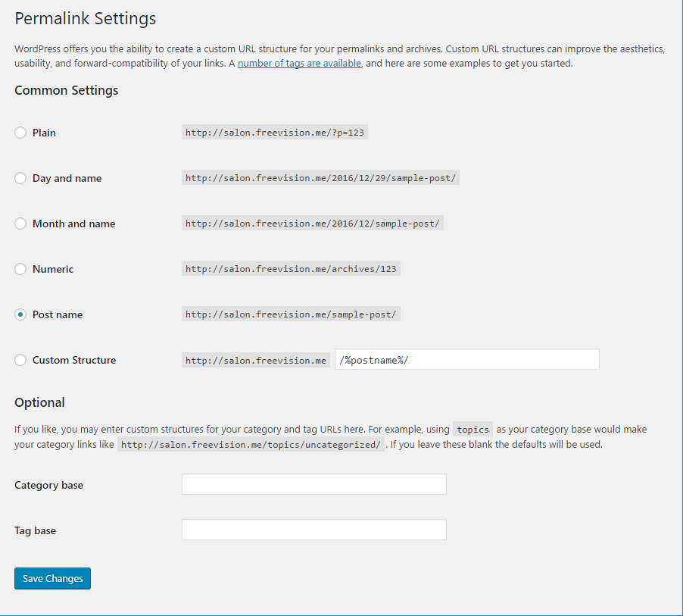Click the example URL ending in ?p=123

276,133
